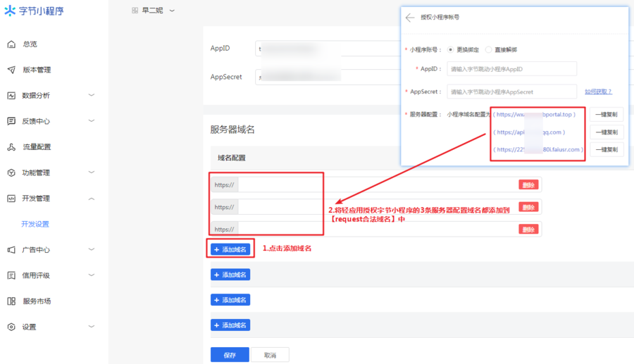Click the app grid icon beside 早二妮
Viewport: 634px width, 364px height.
[135, 11]
